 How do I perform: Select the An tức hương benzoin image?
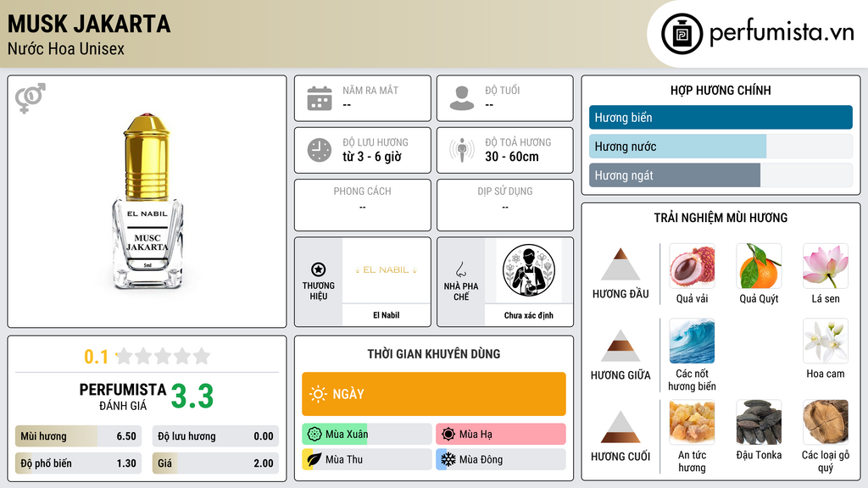tap(692, 422)
